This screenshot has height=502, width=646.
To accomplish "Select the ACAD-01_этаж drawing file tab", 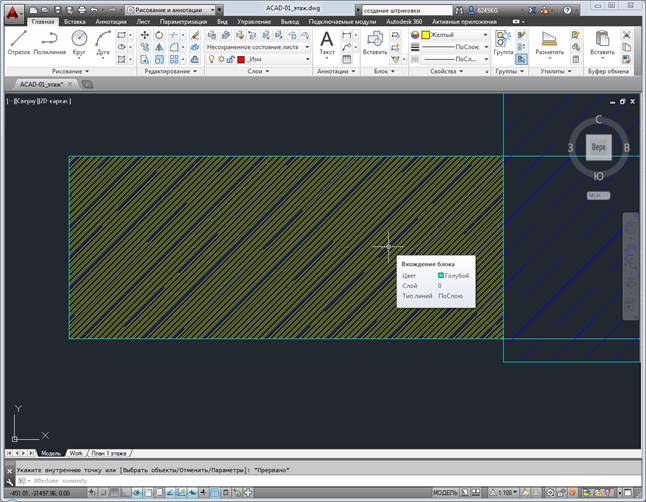I will pyautogui.click(x=42, y=84).
